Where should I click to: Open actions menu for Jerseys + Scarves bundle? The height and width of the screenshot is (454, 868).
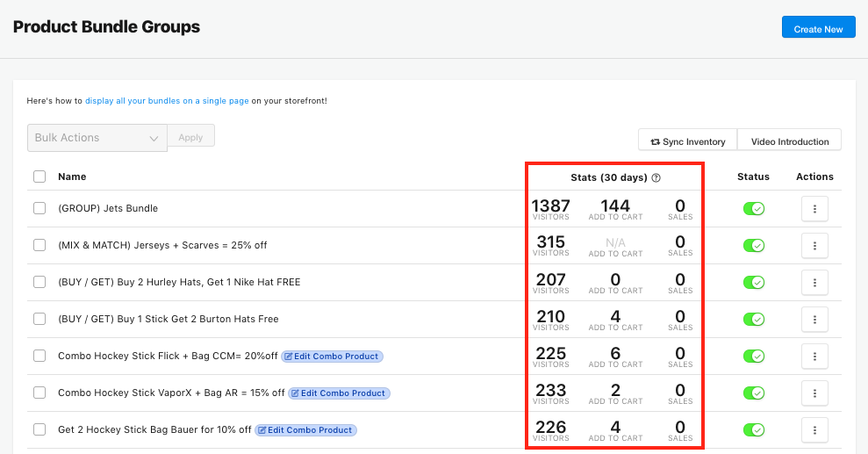coord(814,246)
